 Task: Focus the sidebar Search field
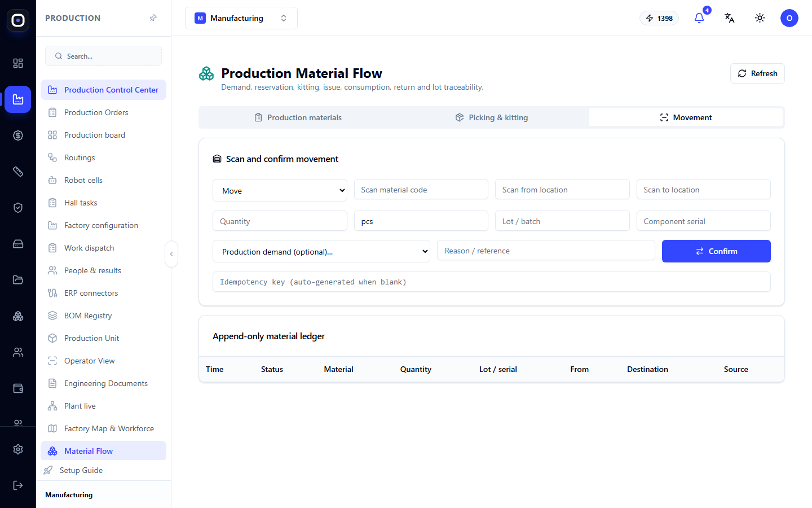(103, 56)
